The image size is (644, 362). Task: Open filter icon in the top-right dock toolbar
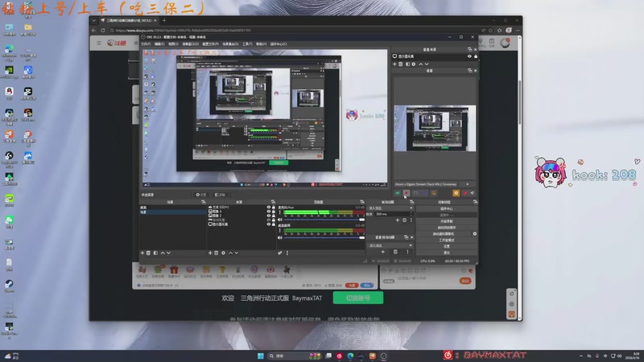(407, 64)
